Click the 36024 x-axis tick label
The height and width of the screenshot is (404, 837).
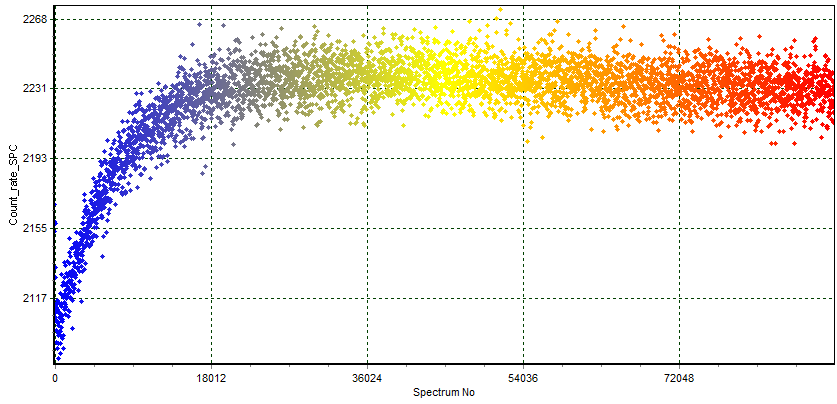[367, 379]
